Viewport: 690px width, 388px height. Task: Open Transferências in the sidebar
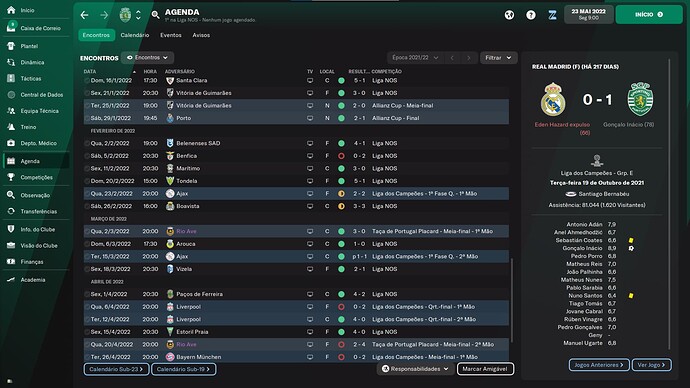[x=39, y=211]
